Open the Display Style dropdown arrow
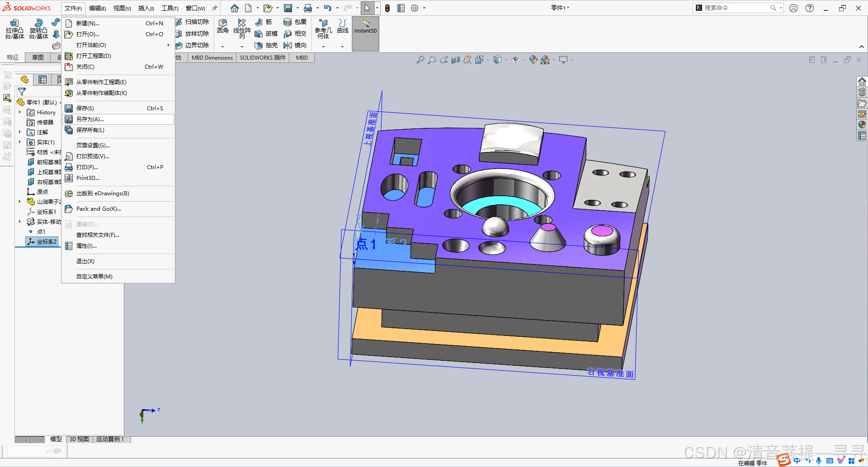Screen dimensions: 868x467 click(506, 60)
